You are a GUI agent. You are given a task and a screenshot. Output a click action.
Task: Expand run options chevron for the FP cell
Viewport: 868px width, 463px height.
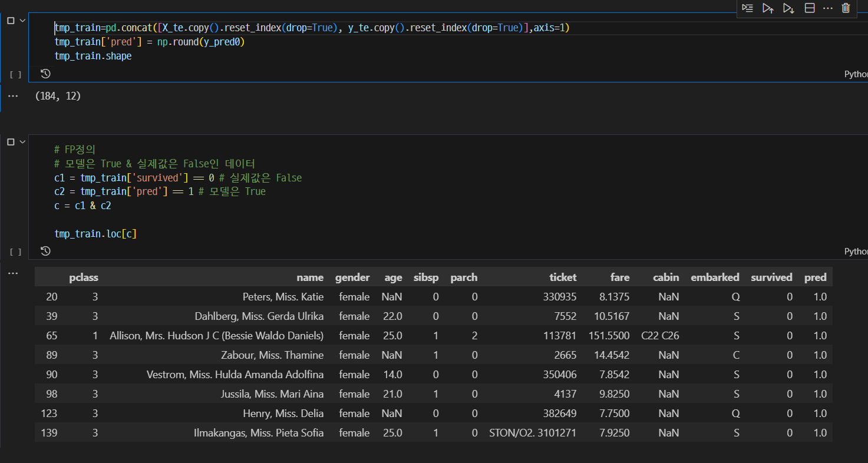click(22, 142)
